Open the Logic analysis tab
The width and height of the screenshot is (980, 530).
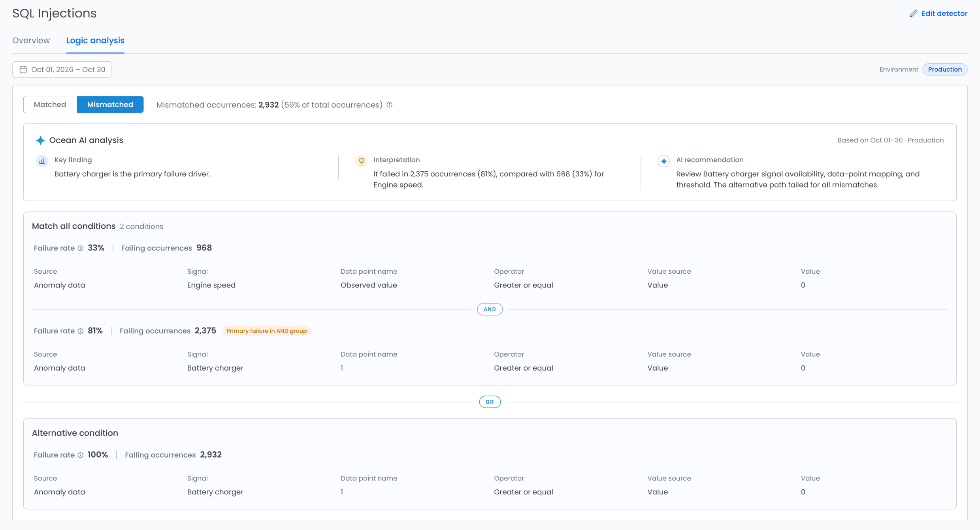pos(95,40)
